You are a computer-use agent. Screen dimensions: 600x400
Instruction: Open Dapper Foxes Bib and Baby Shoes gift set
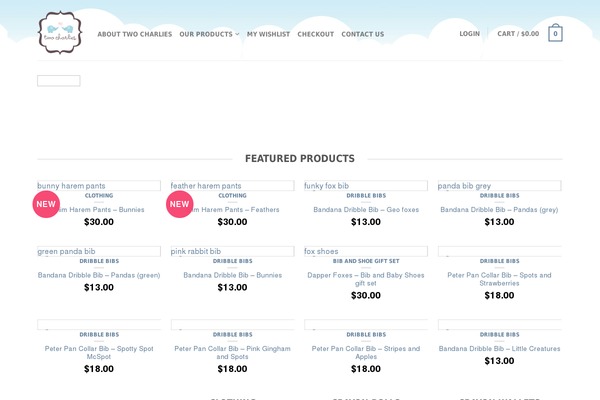tap(366, 279)
